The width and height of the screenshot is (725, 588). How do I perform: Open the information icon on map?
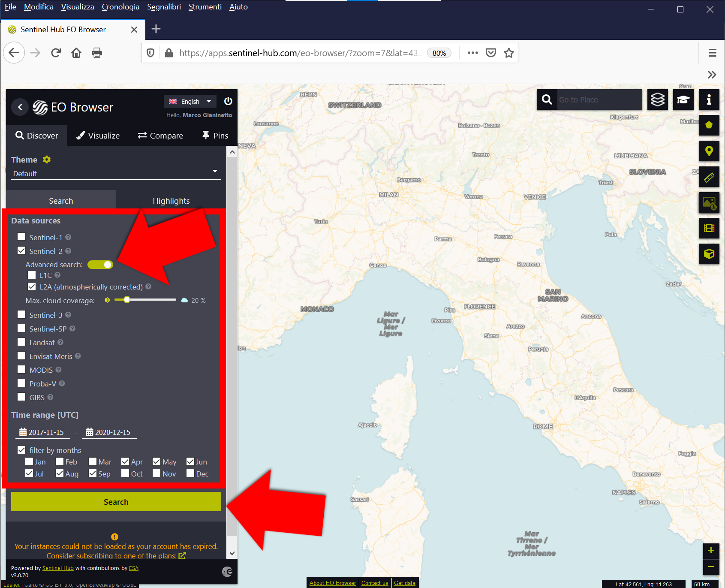pyautogui.click(x=709, y=100)
